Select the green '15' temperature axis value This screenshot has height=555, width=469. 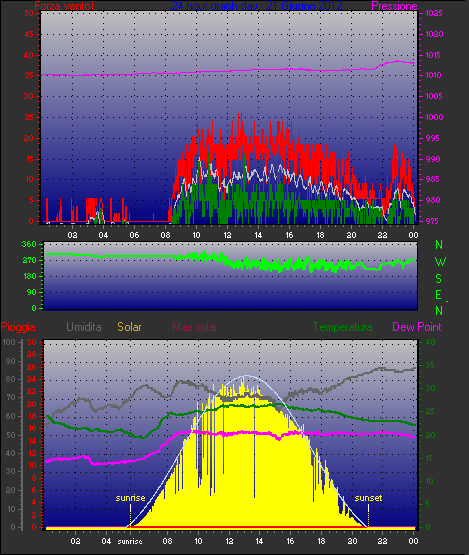pyautogui.click(x=430, y=458)
